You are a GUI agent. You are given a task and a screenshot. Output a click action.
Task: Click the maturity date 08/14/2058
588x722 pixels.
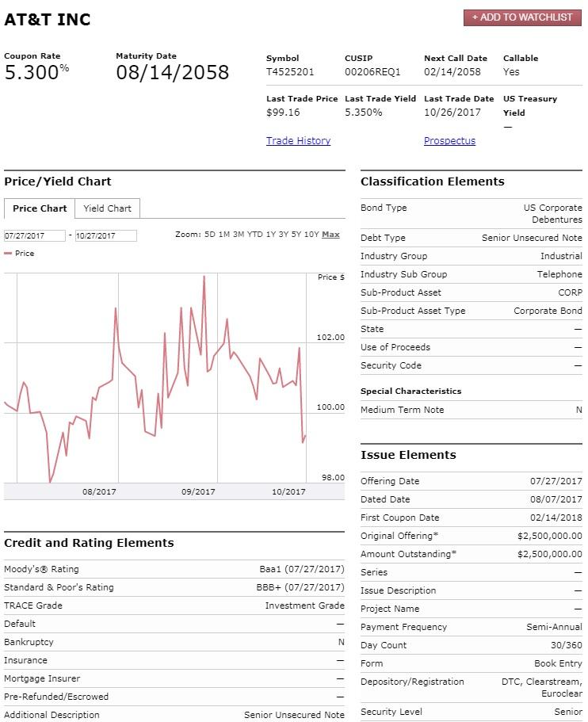click(x=172, y=72)
